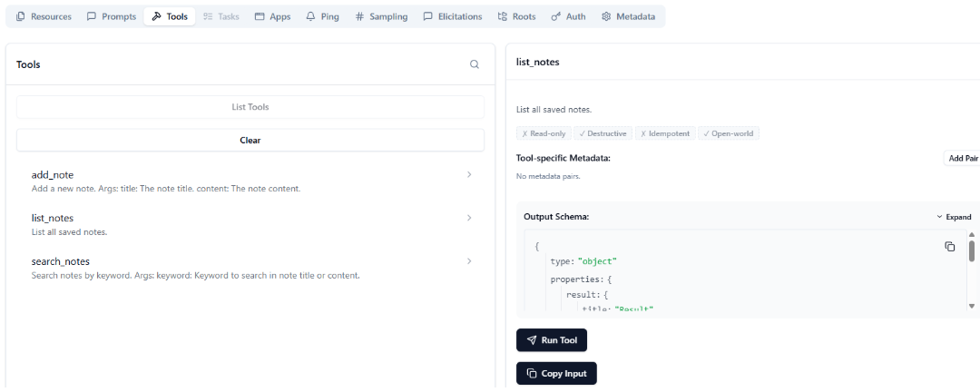Switch to the Elicitations tab
Viewport: 980px width, 392px height.
click(453, 17)
